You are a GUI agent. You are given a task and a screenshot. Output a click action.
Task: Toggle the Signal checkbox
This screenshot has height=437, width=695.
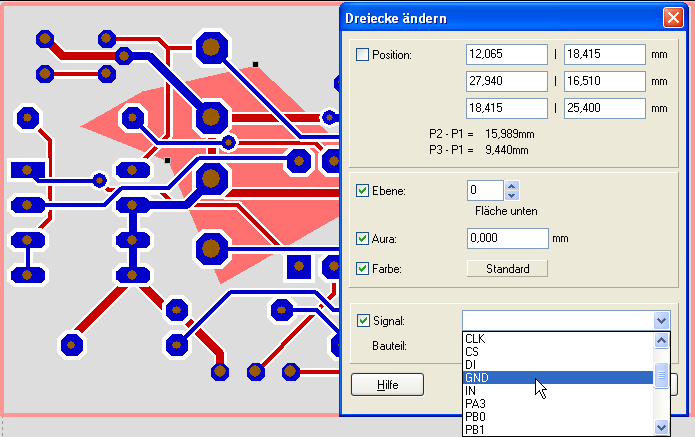click(x=362, y=320)
